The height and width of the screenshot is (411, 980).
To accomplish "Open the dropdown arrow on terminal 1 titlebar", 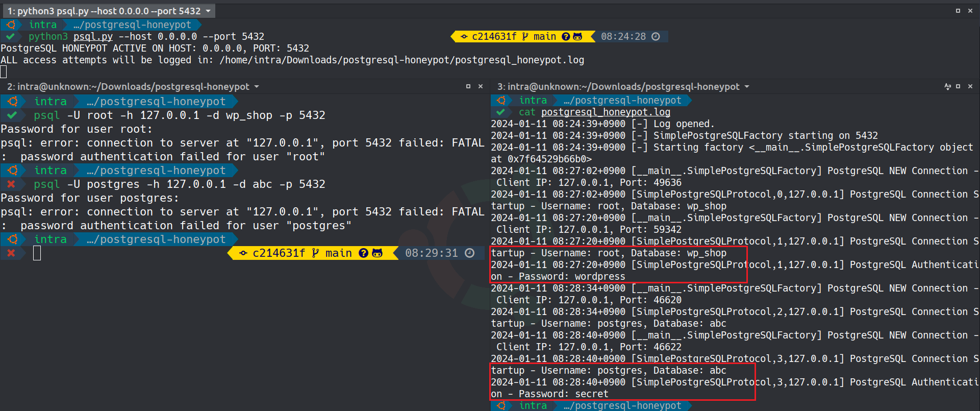I will click(x=208, y=11).
